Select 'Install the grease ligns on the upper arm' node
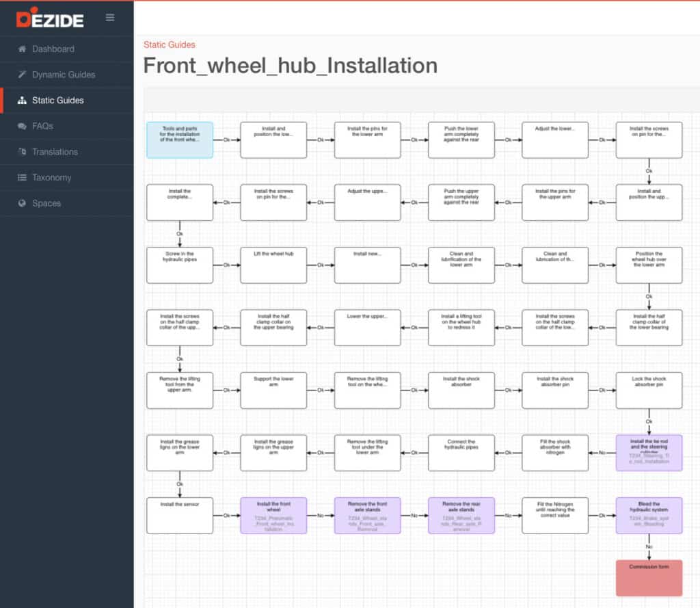 (273, 453)
